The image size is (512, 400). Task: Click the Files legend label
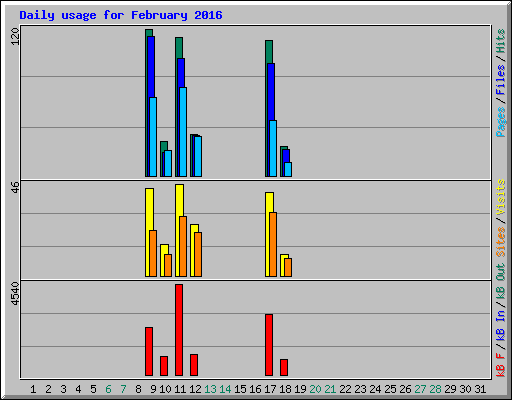pyautogui.click(x=501, y=80)
